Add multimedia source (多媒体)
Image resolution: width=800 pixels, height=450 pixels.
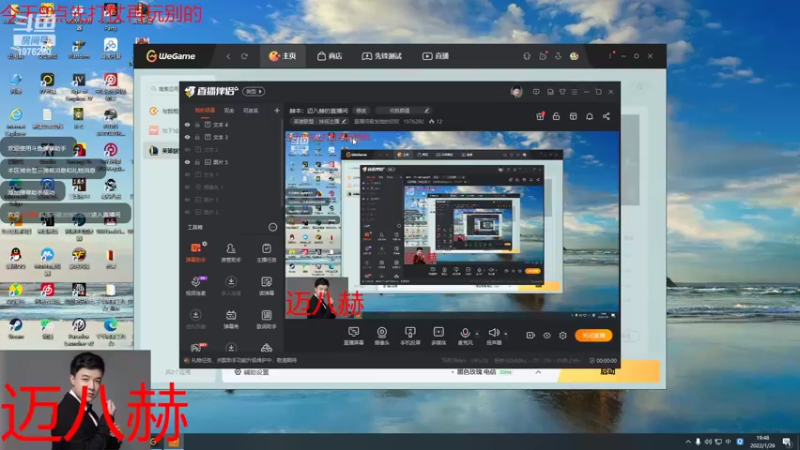[438, 336]
